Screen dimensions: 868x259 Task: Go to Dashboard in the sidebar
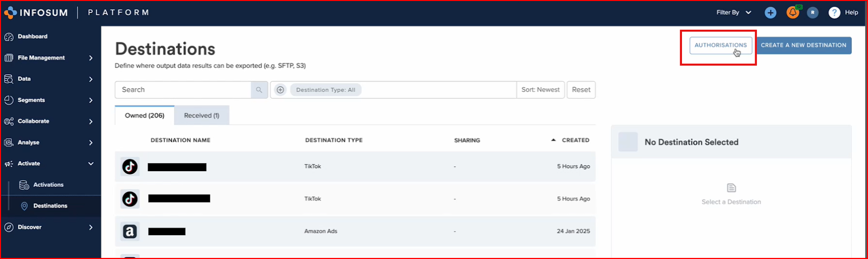pyautogui.click(x=33, y=37)
